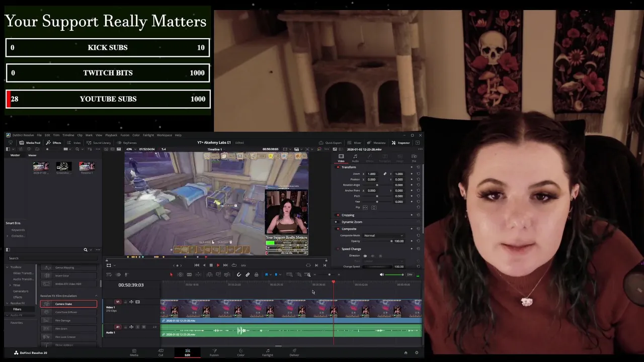Jump to the last frame button

(x=225, y=265)
